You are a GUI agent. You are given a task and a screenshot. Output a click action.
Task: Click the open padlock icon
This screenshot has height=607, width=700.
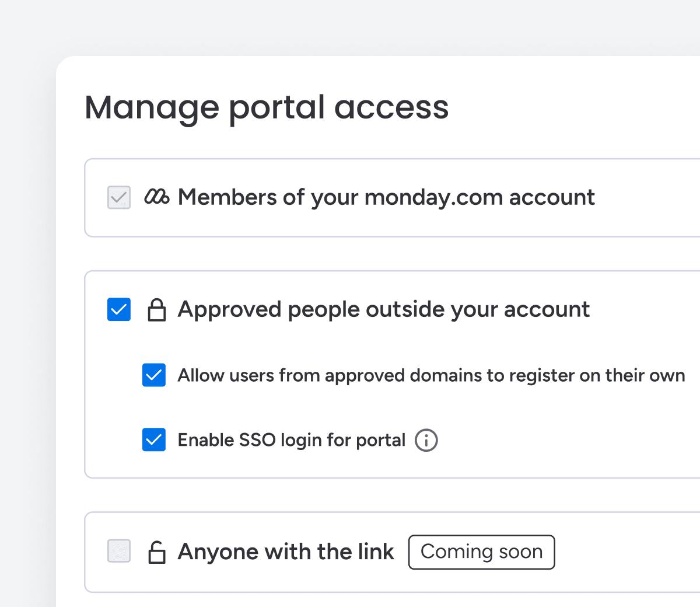(x=156, y=552)
